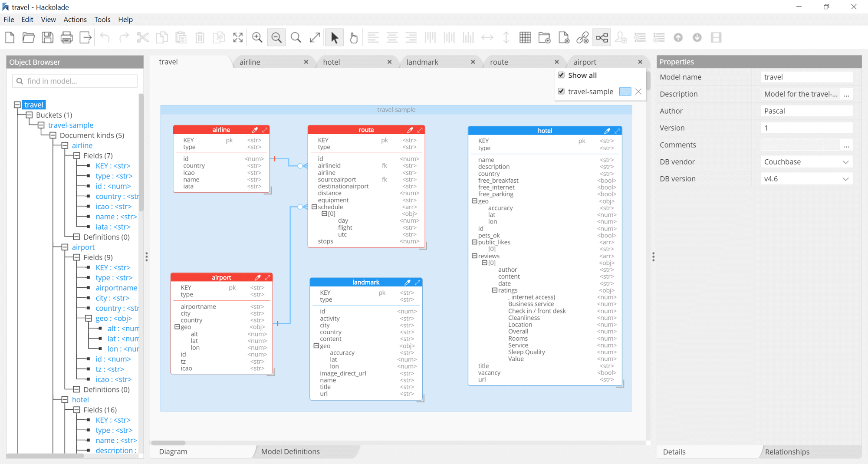
Task: Zoom out with magnifier minus icon
Action: [x=276, y=38]
